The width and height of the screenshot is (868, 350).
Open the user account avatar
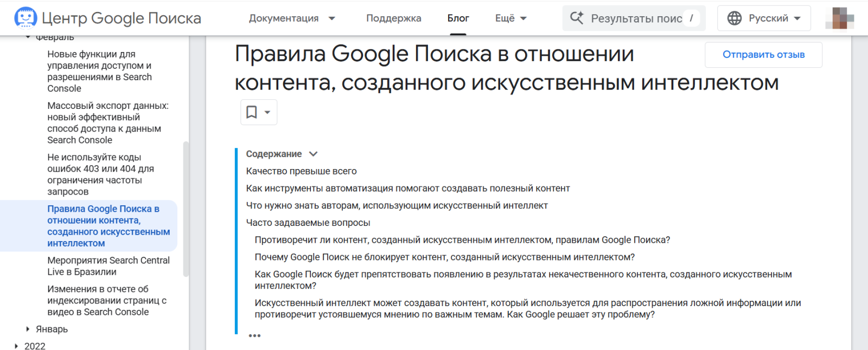pos(839,18)
